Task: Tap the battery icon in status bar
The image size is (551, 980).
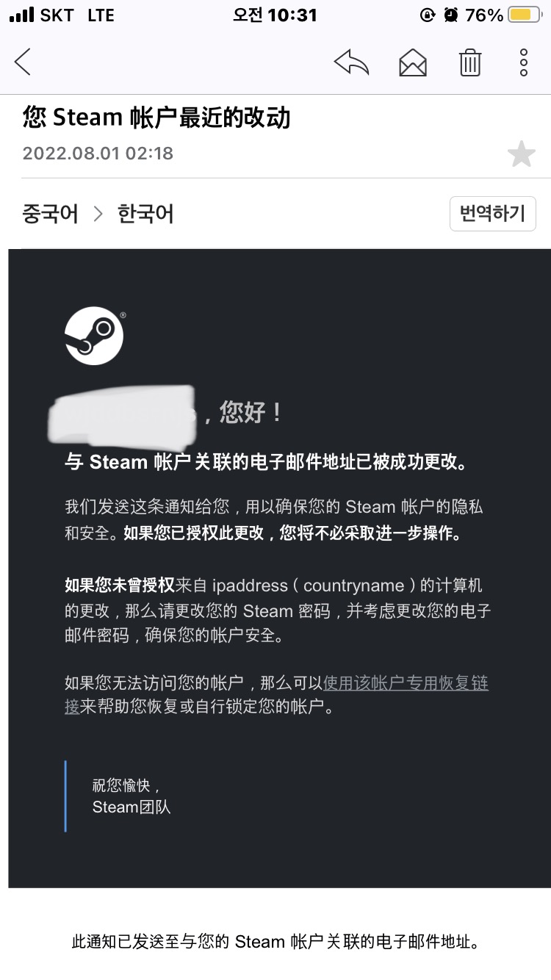Action: point(525,15)
